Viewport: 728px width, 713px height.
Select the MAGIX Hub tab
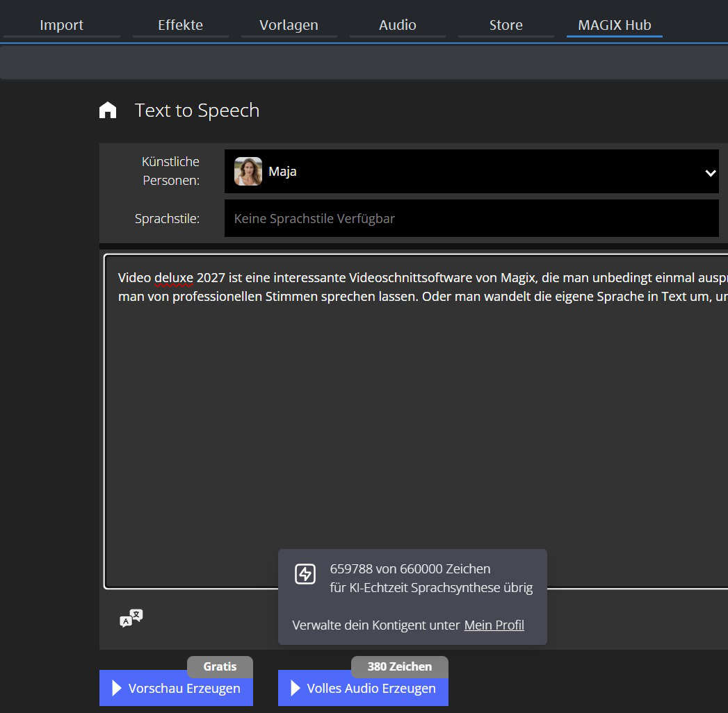[614, 25]
